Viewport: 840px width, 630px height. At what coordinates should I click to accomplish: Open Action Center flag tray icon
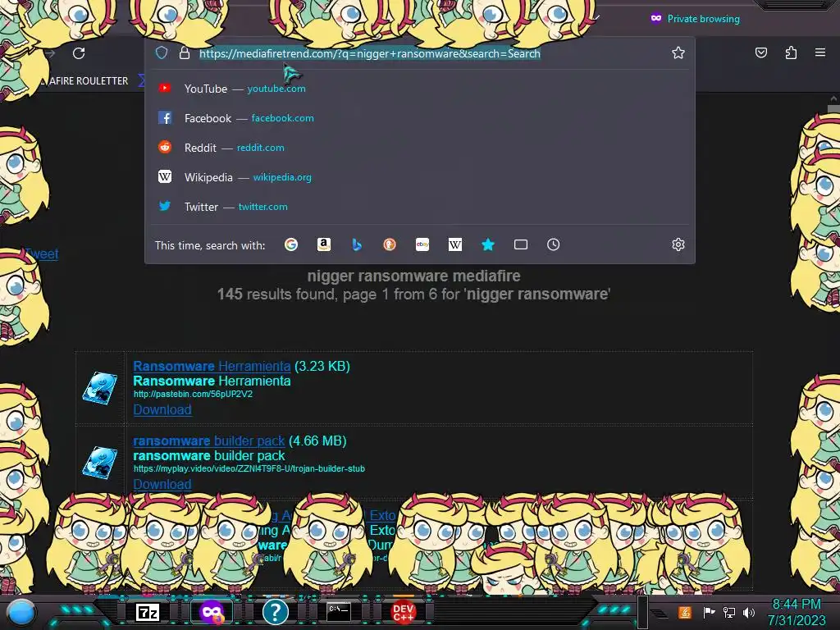(x=709, y=612)
